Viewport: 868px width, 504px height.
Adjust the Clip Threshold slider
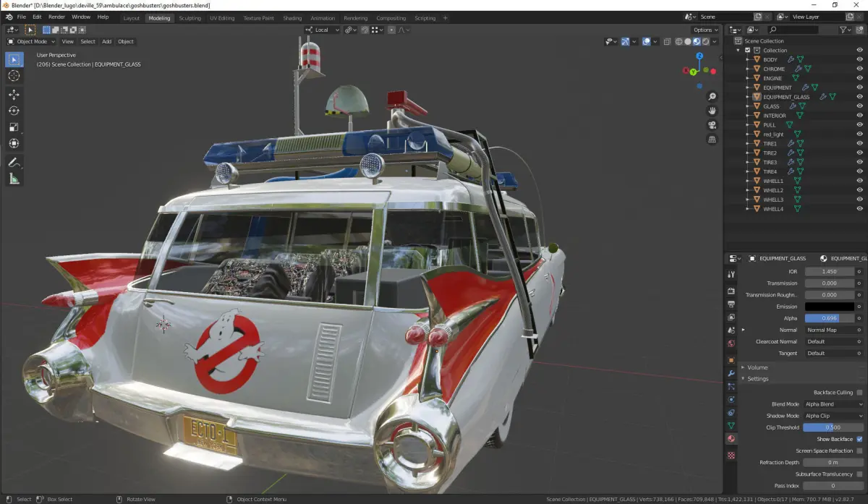tap(833, 427)
